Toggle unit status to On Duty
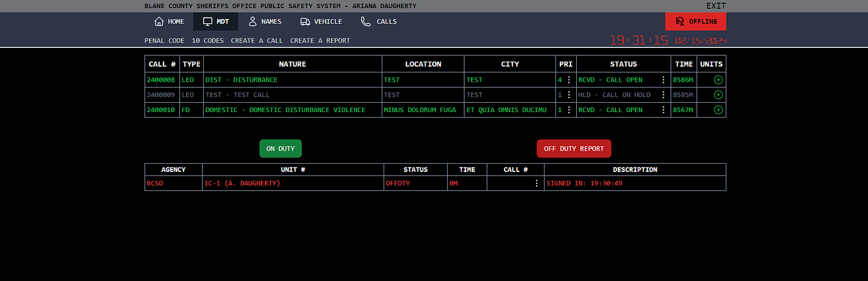 coord(281,149)
